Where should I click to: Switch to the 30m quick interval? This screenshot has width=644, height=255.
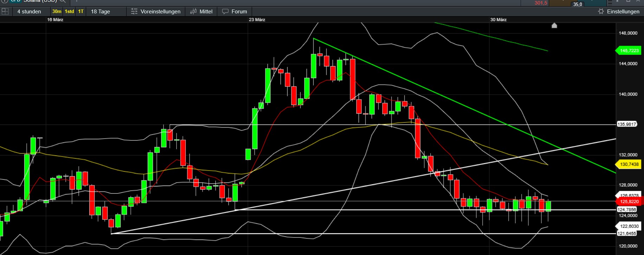(57, 12)
